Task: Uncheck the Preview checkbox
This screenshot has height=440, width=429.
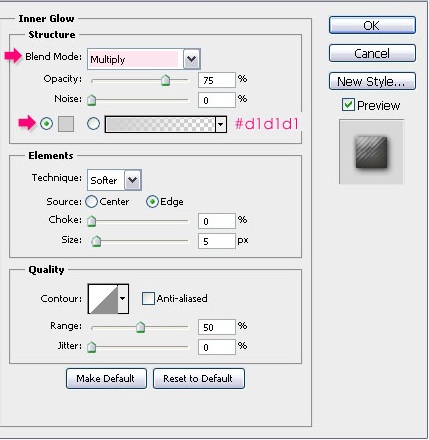Action: (x=348, y=105)
